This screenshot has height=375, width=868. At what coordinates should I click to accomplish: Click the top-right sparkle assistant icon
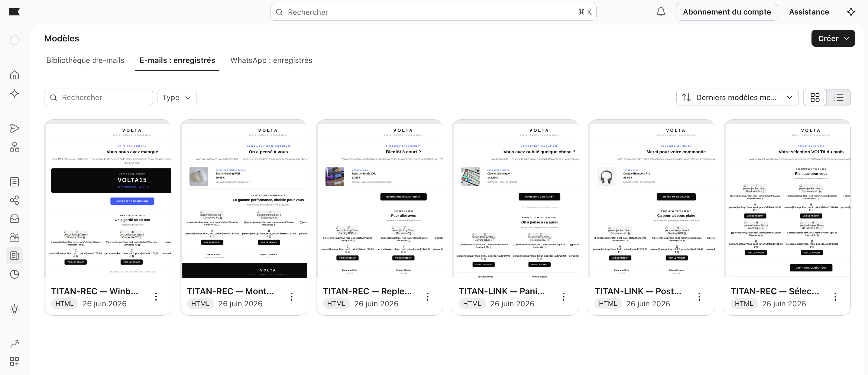851,12
